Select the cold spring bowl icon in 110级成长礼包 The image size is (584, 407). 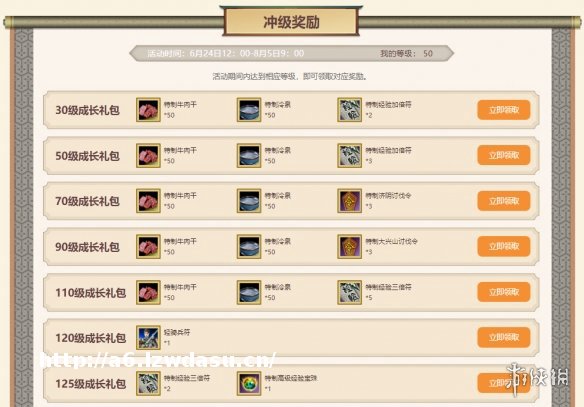249,292
